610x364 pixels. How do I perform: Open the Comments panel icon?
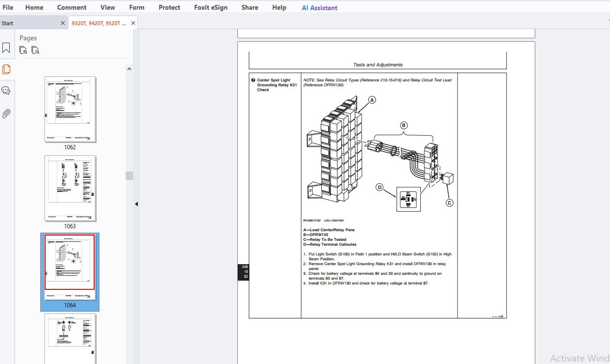pos(6,91)
